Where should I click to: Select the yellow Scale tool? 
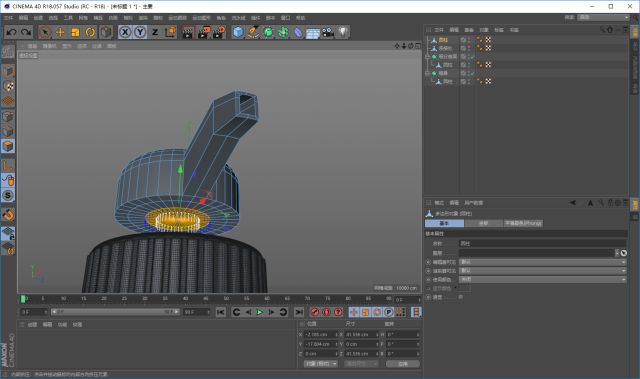pos(75,32)
